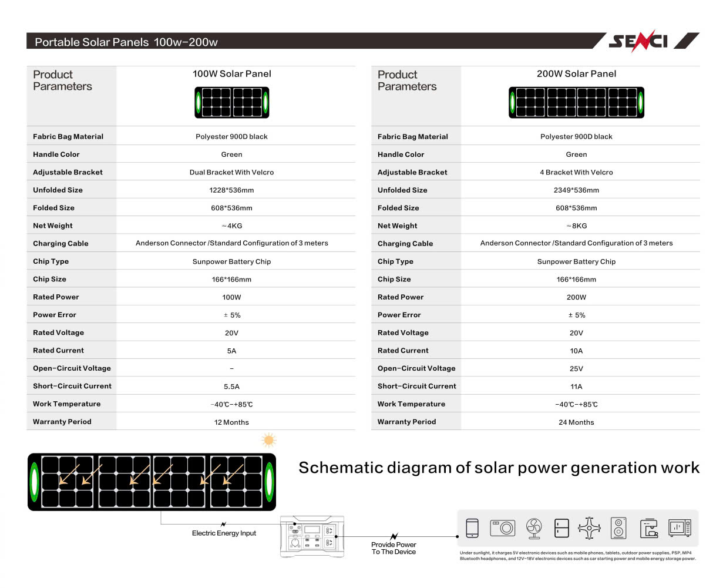The image size is (723, 588).
Task: Click 'Open-Circuit Voltage' label in the 100W table
Action: point(72,368)
